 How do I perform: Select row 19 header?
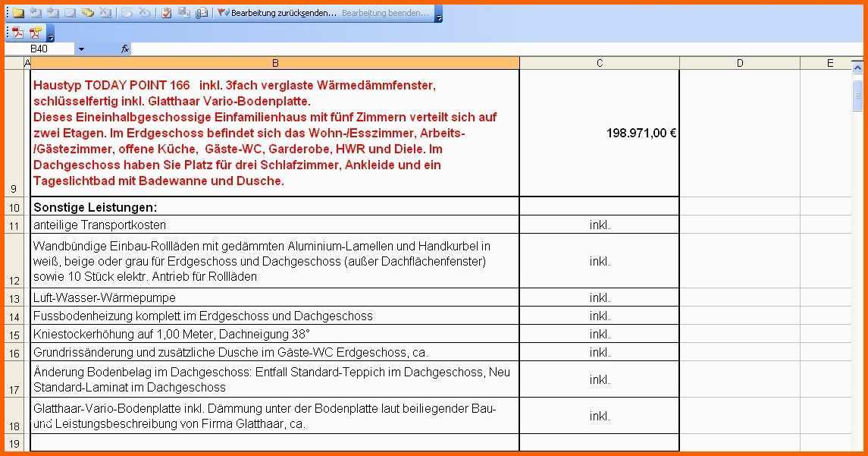click(x=14, y=443)
